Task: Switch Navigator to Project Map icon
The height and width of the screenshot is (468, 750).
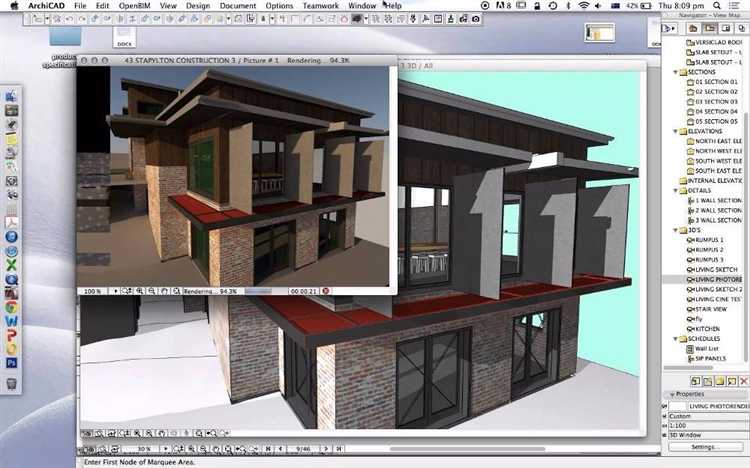Action: tap(693, 28)
